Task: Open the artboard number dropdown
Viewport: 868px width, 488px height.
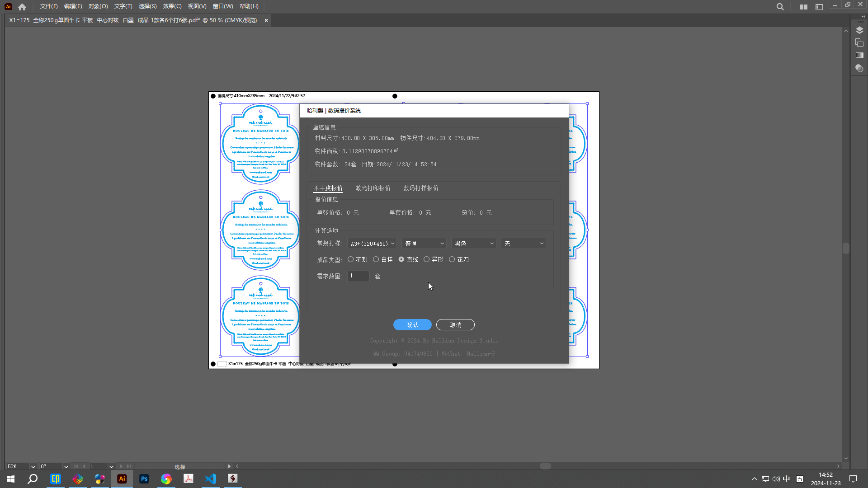Action: [x=111, y=466]
